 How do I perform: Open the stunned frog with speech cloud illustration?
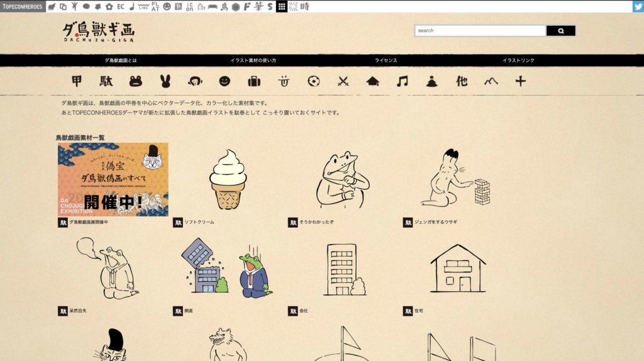tap(108, 268)
